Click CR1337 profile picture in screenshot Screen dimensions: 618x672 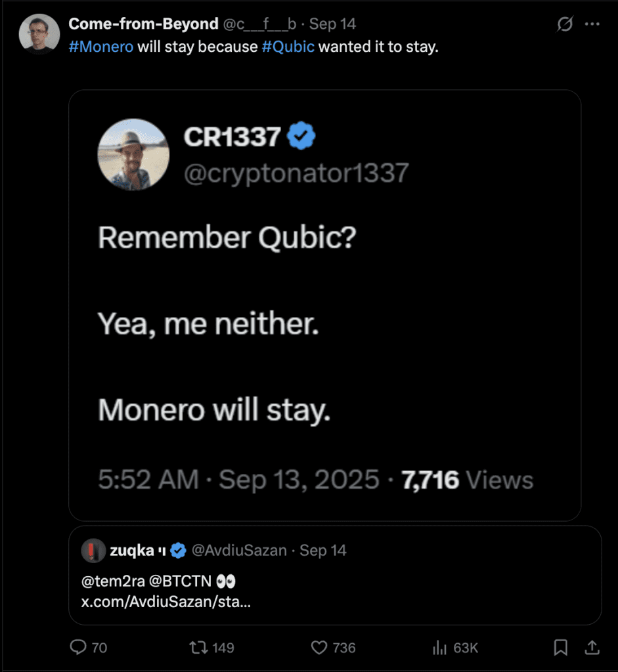(133, 155)
